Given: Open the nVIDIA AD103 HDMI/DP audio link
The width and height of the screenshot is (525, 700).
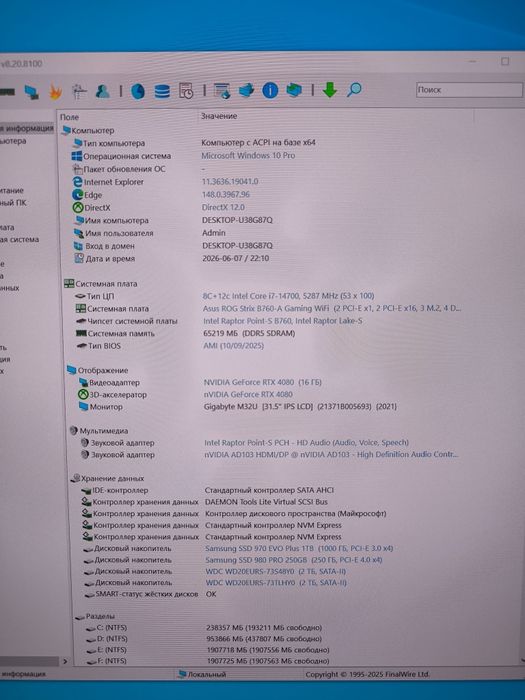Looking at the screenshot, I should click(x=331, y=454).
